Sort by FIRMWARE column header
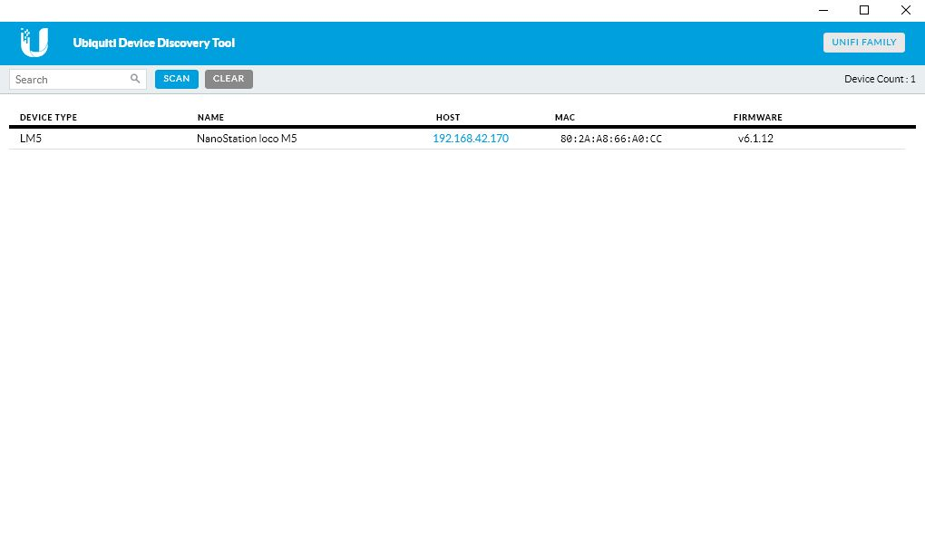 click(x=757, y=117)
